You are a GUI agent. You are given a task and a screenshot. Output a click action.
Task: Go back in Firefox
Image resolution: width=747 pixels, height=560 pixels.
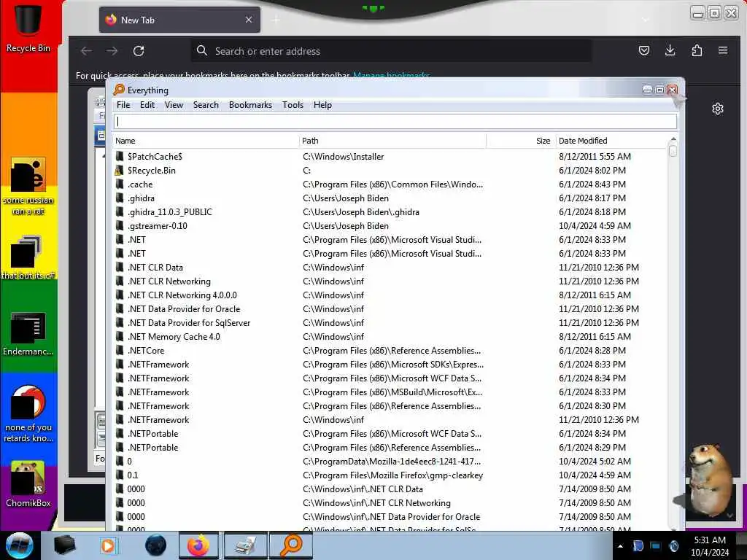pos(86,51)
